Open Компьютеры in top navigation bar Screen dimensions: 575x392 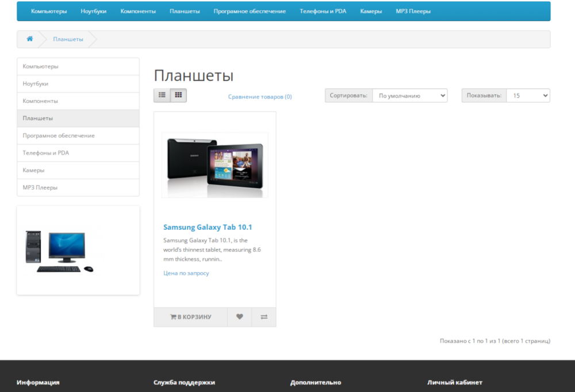(x=49, y=11)
